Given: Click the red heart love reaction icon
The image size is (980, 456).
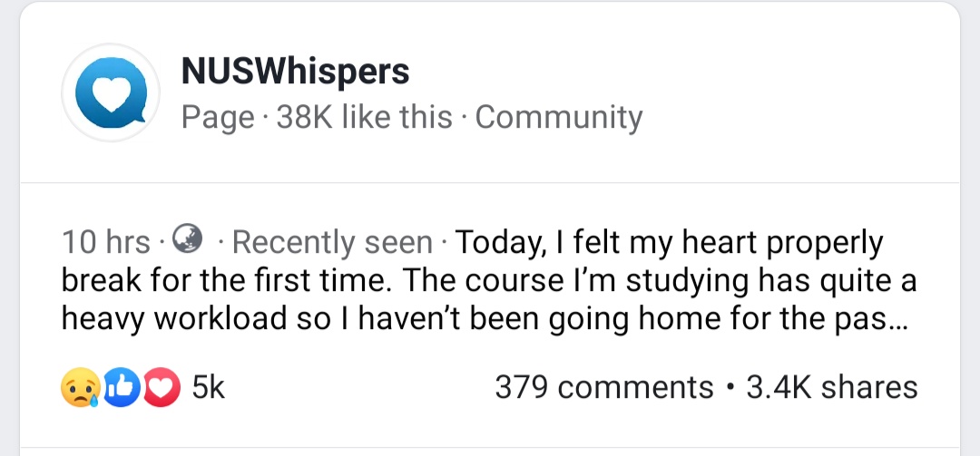Looking at the screenshot, I should coord(162,387).
